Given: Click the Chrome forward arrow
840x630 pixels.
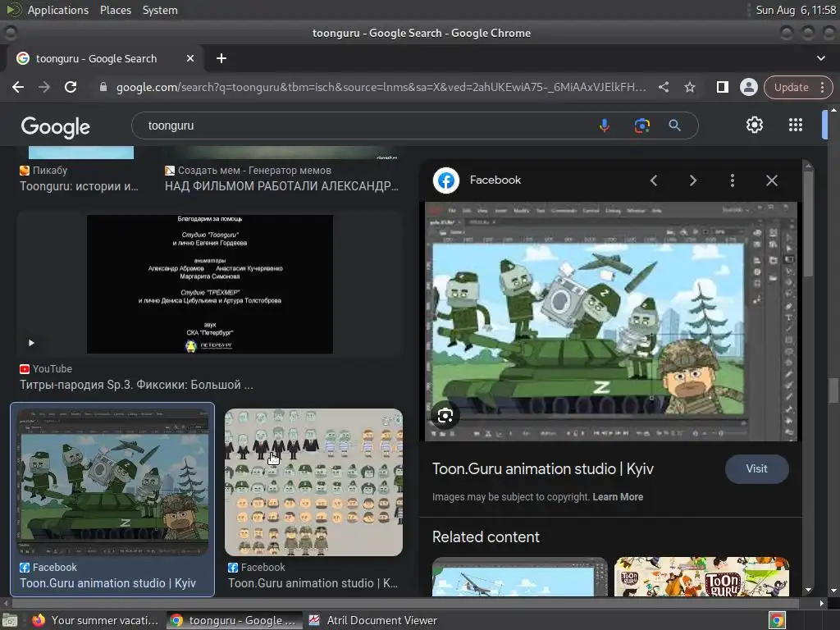Looking at the screenshot, I should [44, 87].
